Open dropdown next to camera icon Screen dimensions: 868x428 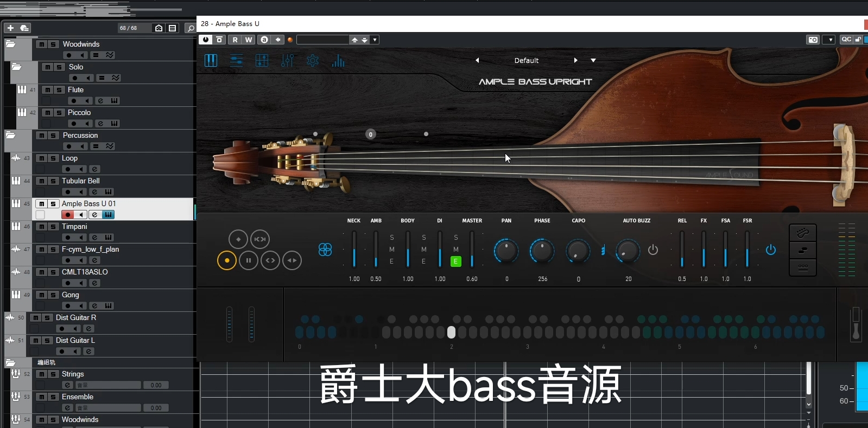830,40
